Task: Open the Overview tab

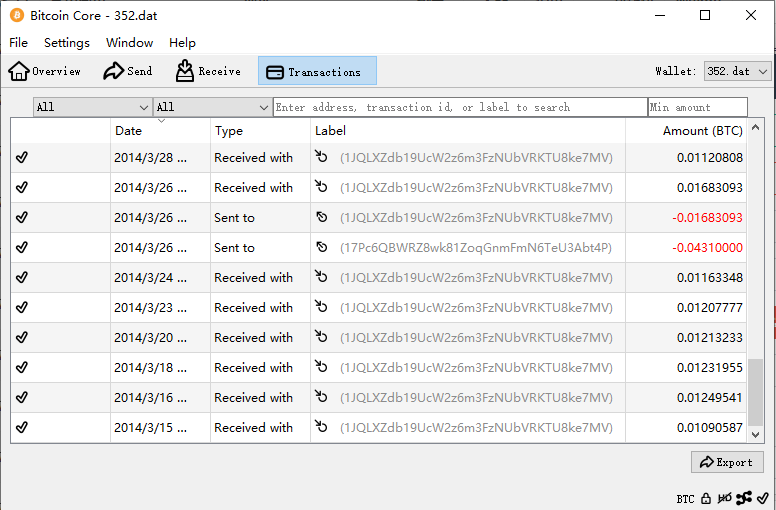Action: [x=45, y=71]
